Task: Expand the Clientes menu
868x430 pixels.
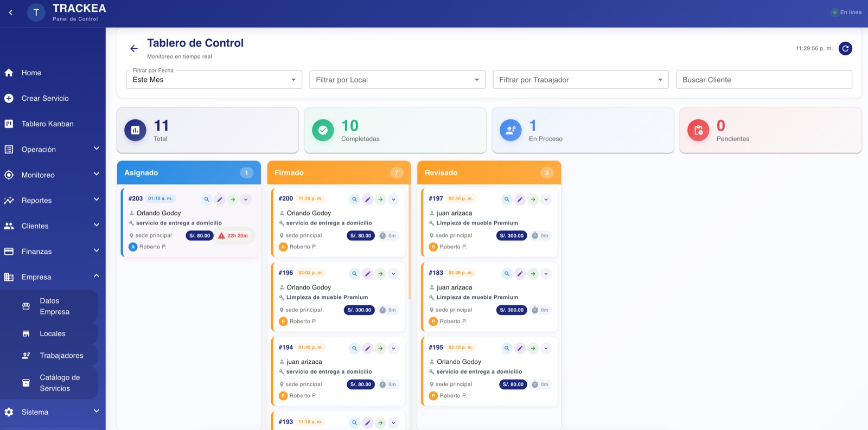Action: [53, 226]
